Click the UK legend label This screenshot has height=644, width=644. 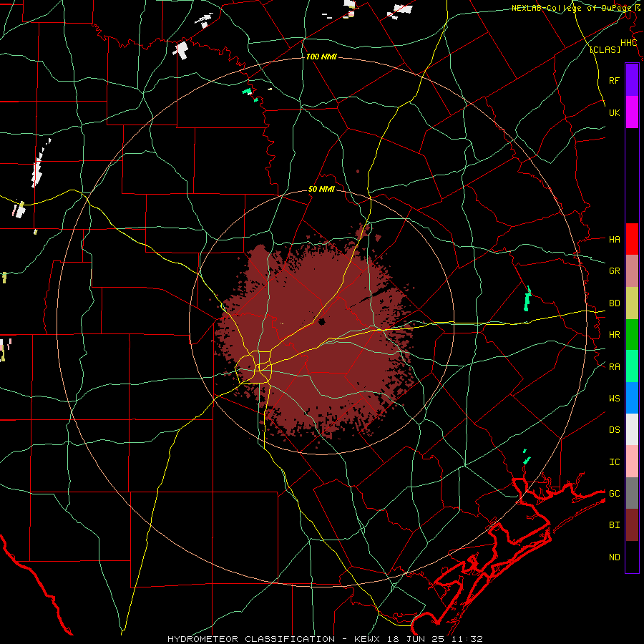[614, 112]
